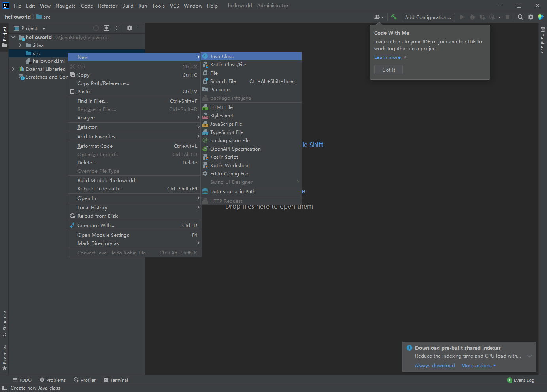547x392 pixels.
Task: Select OpenAPI Specification entry
Action: point(251,149)
